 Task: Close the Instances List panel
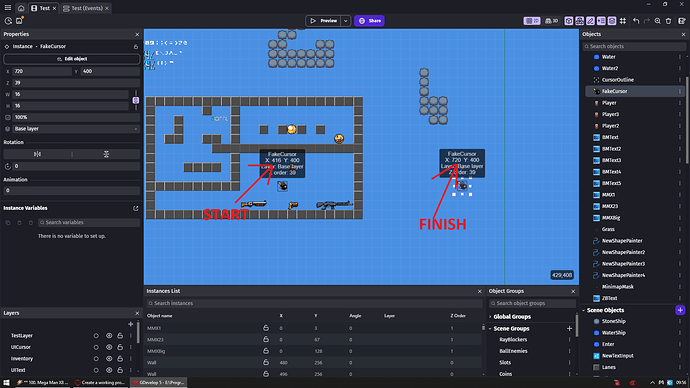pyautogui.click(x=480, y=291)
